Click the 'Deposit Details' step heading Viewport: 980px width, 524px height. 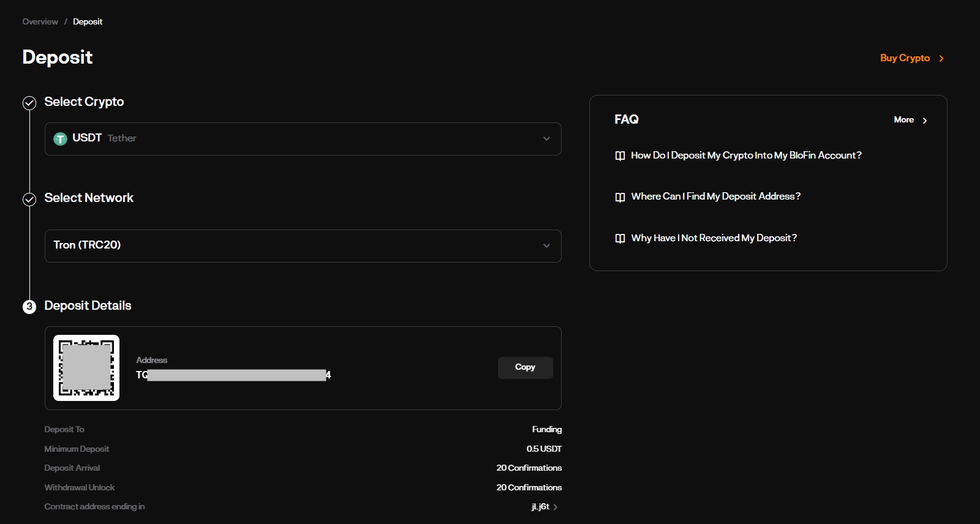coord(88,306)
